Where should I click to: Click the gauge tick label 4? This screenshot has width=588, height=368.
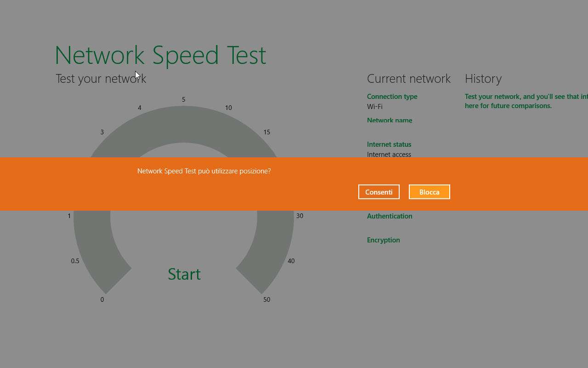click(140, 108)
